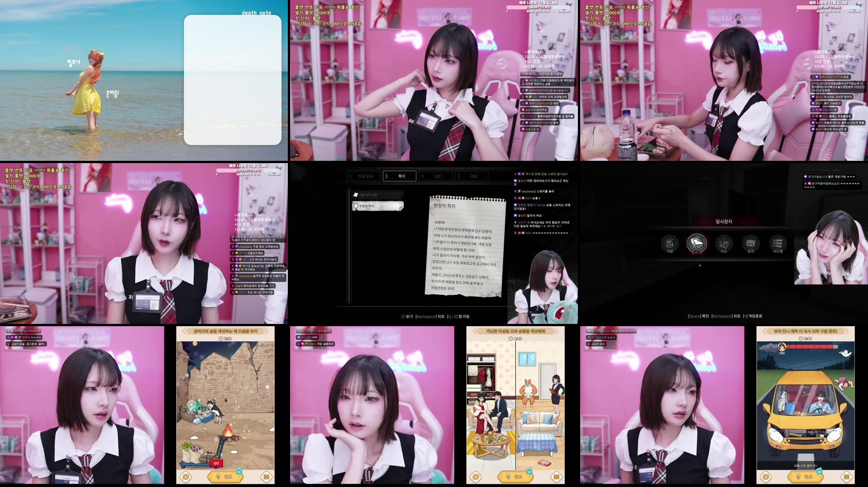This screenshot has width=868, height=487.
Task: Open the hamburger menu in the room scene game
Action: pyautogui.click(x=556, y=476)
